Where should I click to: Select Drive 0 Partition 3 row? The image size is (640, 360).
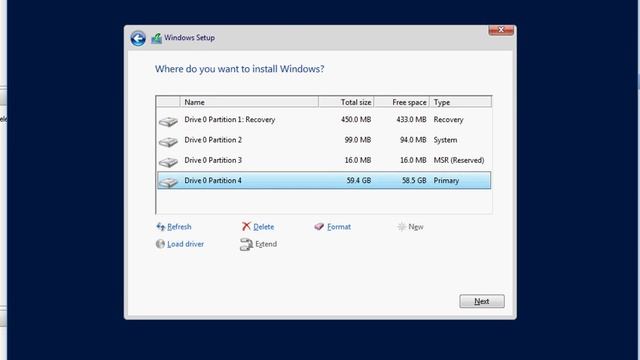tap(324, 160)
